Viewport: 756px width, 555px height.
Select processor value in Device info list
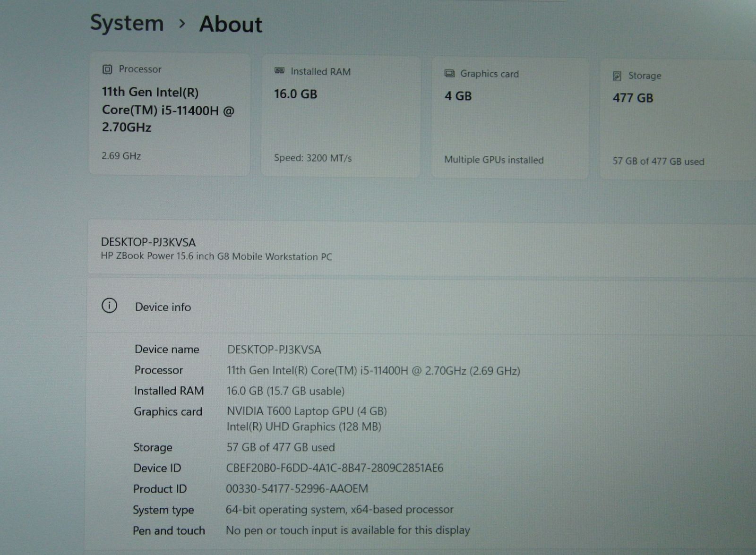(373, 370)
